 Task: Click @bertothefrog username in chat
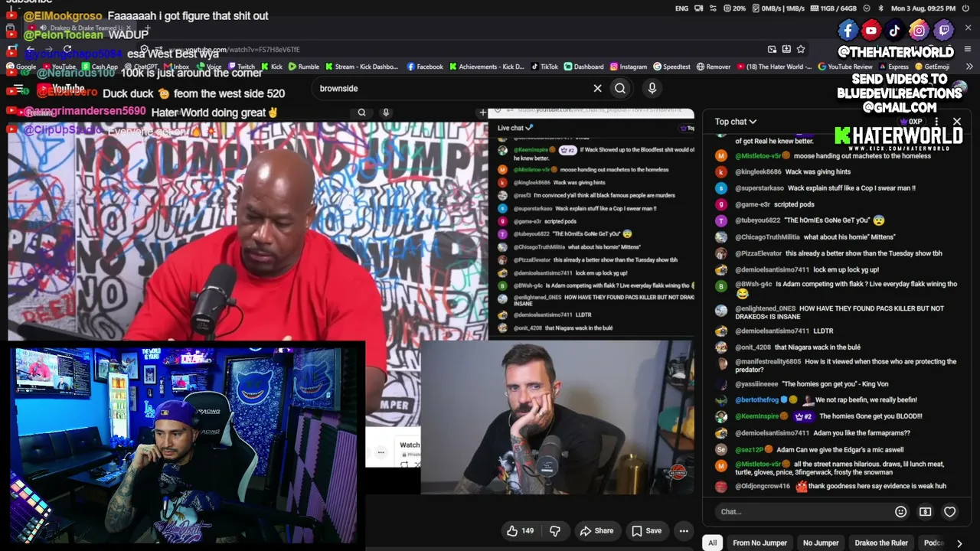[756, 399]
